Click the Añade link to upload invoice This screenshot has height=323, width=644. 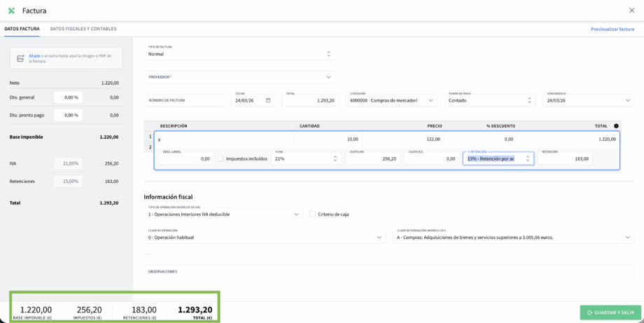[33, 55]
